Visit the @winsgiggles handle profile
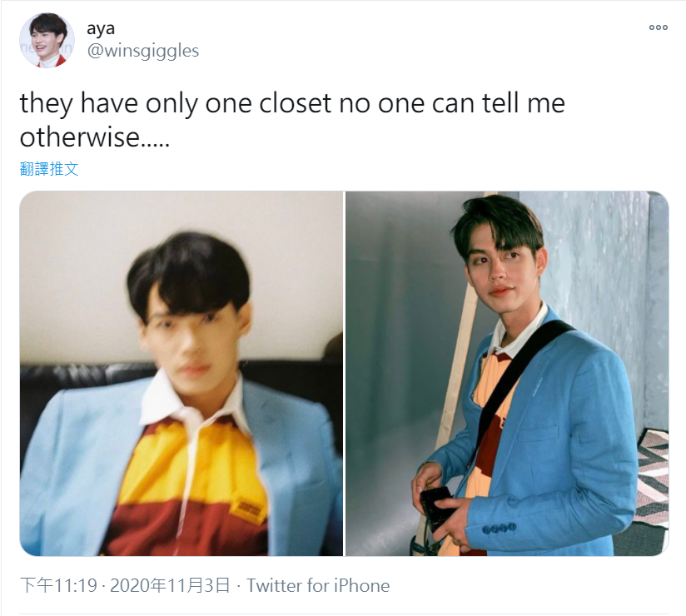Viewport: 686px width, 616px height. [x=143, y=51]
